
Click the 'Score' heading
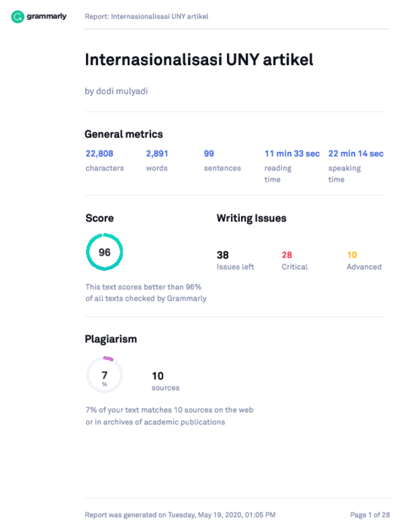(x=100, y=218)
